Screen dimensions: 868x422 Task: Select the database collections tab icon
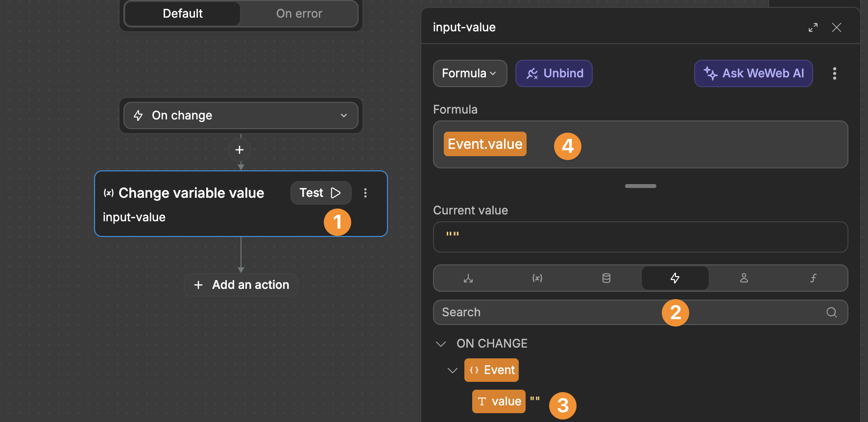tap(606, 278)
